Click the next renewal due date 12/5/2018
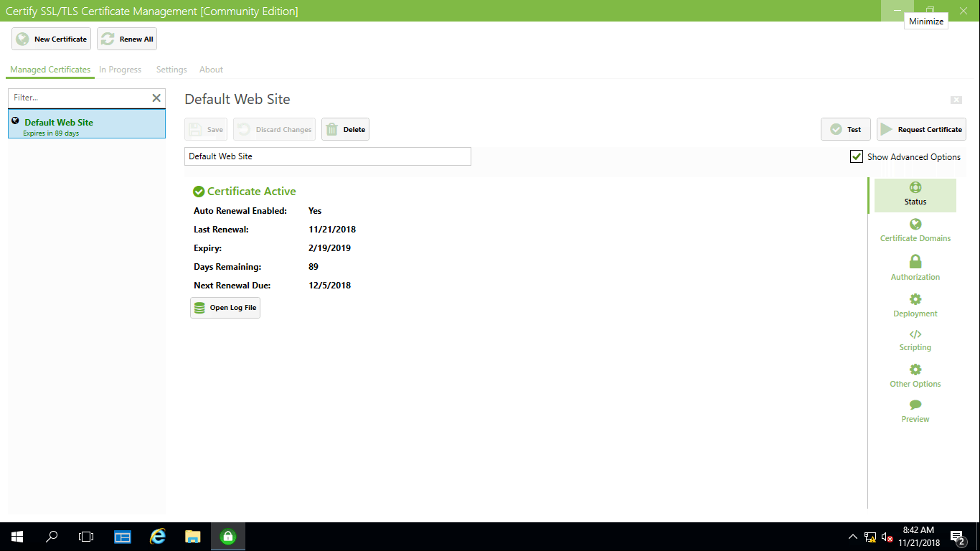This screenshot has width=980, height=551. 329,286
